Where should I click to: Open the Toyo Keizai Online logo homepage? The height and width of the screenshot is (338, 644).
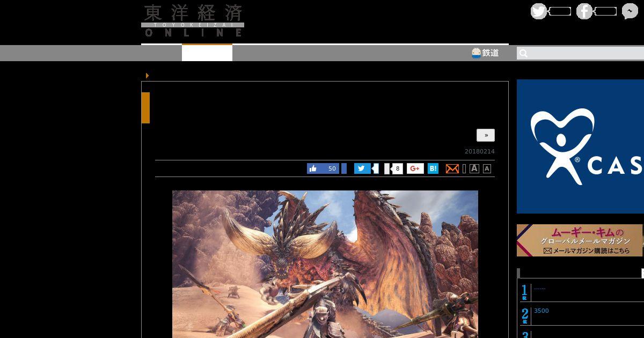click(193, 21)
